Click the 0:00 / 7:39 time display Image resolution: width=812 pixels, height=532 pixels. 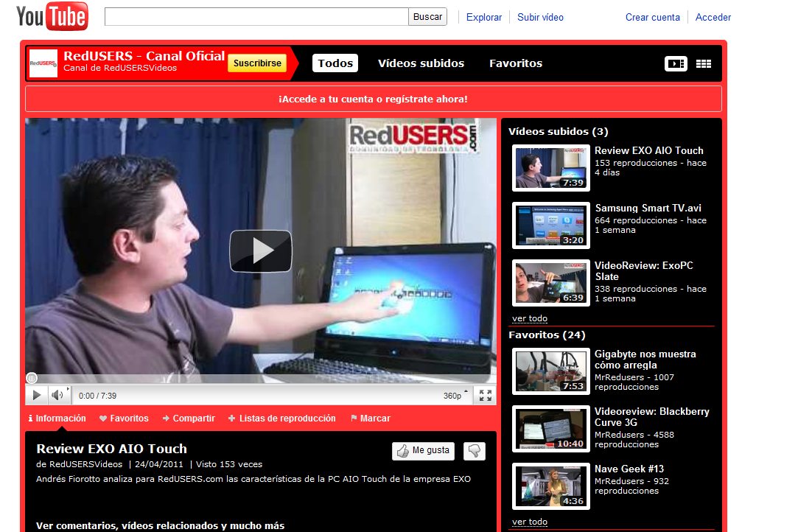tap(97, 396)
